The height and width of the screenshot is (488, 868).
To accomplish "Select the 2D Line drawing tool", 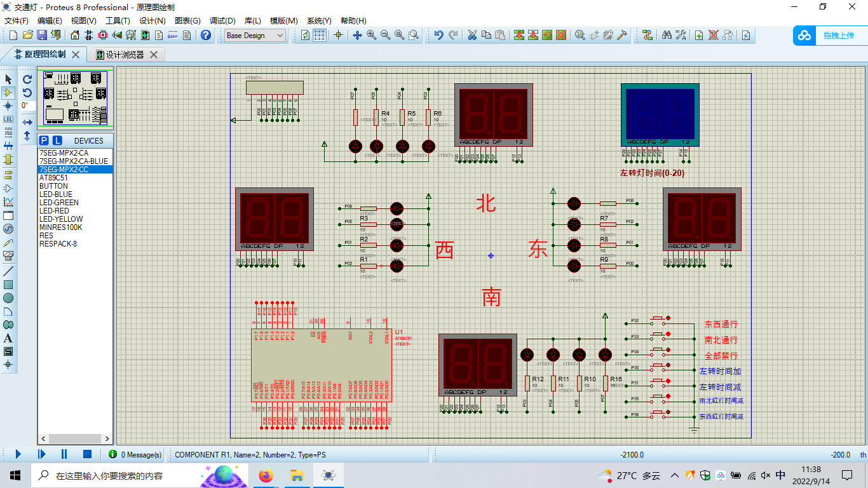I will click(x=8, y=271).
